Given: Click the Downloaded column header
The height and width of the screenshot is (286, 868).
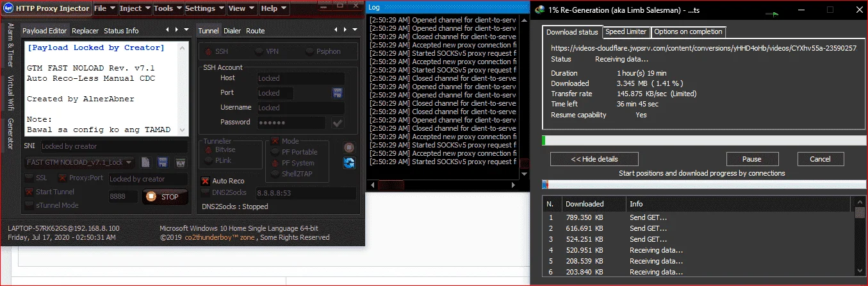Looking at the screenshot, I should pyautogui.click(x=593, y=204).
